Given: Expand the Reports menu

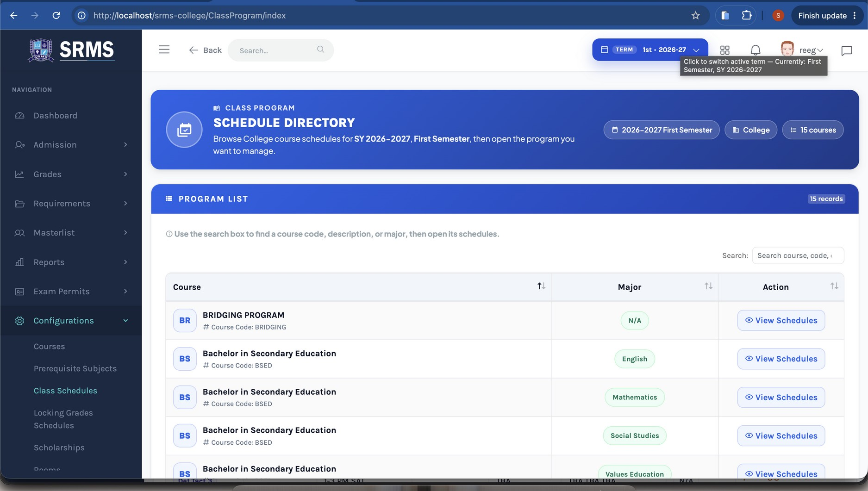Looking at the screenshot, I should point(71,262).
